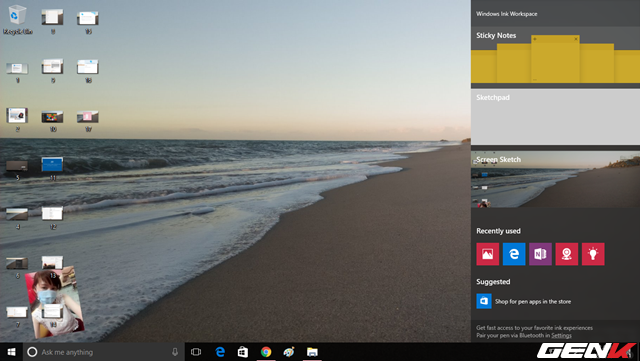Select desktop file named 9
This screenshot has height=361, width=640.
coord(53,71)
